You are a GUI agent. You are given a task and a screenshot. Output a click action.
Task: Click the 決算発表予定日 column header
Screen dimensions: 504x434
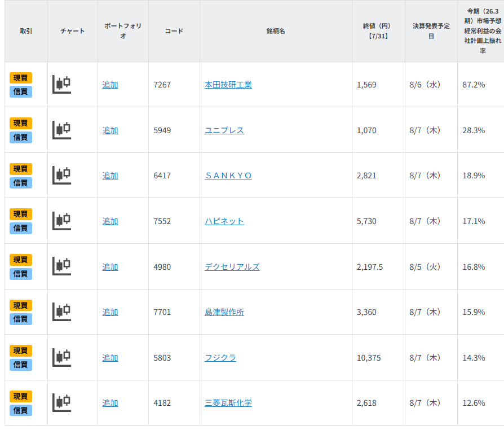click(x=431, y=31)
